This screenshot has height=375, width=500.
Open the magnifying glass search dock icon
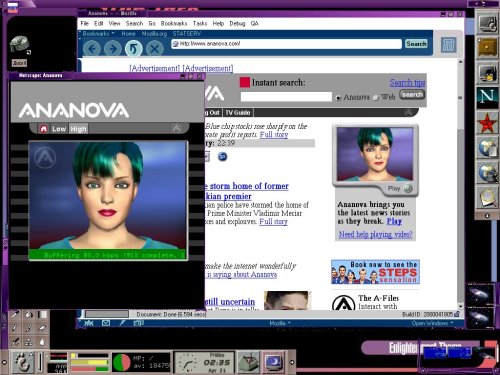487,197
